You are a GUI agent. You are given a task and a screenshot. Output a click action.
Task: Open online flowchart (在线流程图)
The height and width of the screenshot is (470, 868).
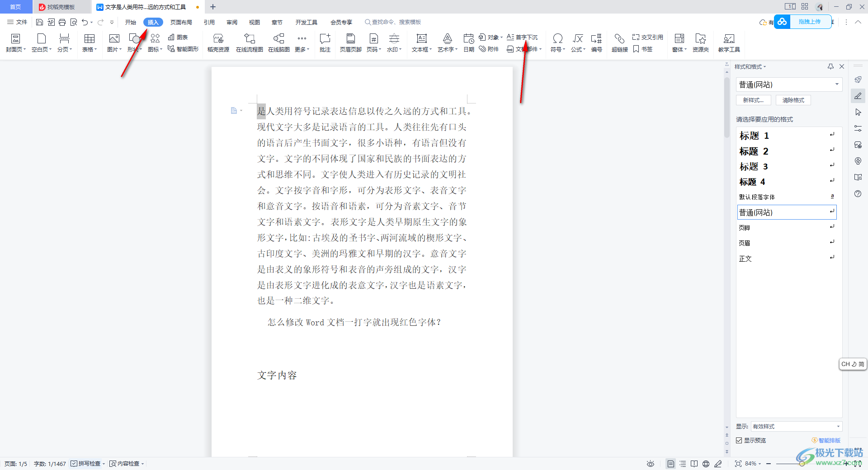[250, 43]
